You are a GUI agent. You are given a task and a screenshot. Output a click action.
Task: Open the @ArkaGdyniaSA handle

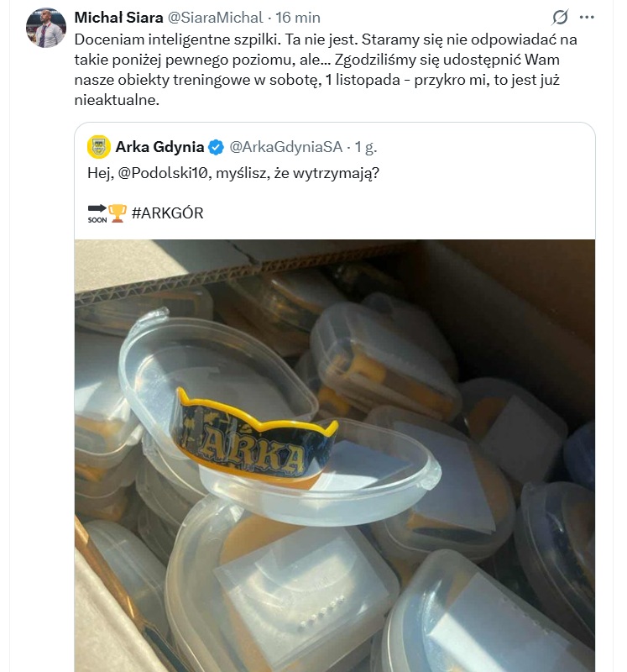tap(286, 147)
